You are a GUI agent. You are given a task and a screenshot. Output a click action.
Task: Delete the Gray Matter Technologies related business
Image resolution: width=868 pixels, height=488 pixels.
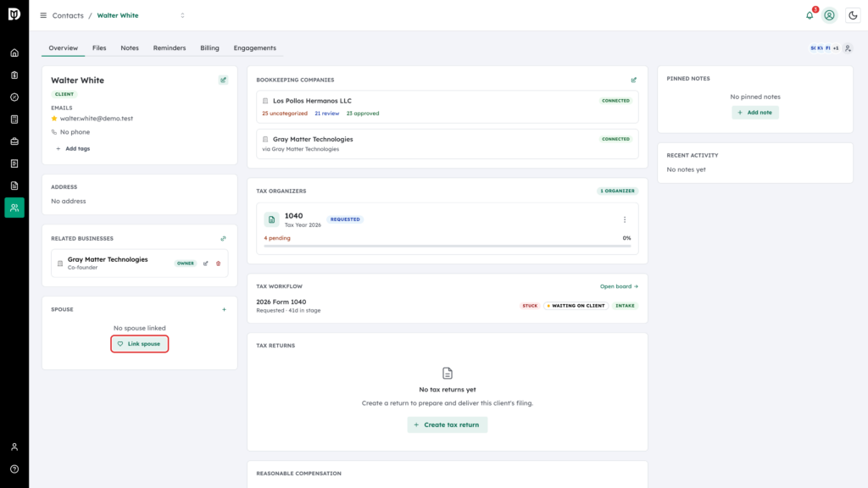(218, 263)
